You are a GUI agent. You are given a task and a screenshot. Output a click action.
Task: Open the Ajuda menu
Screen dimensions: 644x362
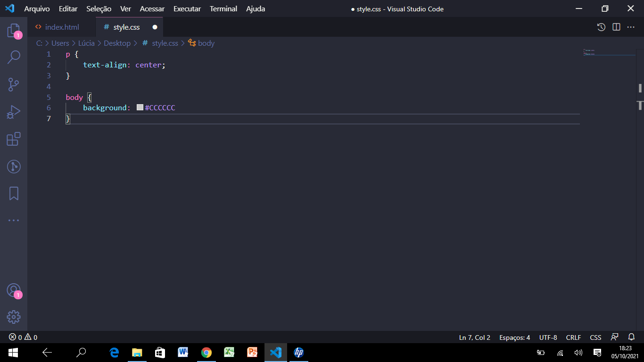pyautogui.click(x=256, y=8)
